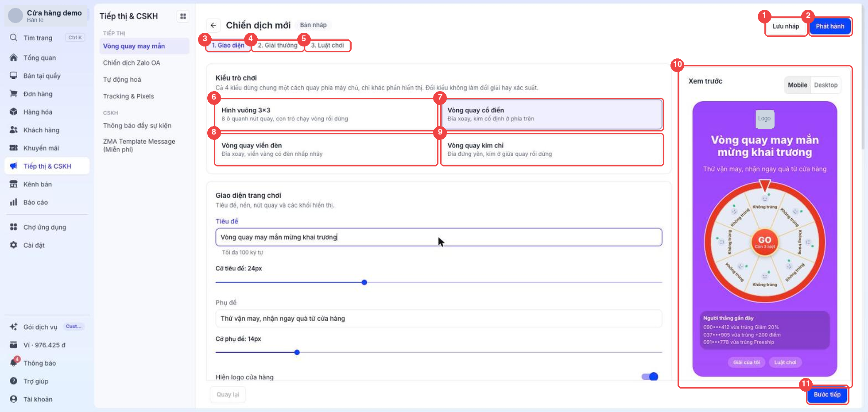Toggle the Hiện logo cửa hàng switch
The width and height of the screenshot is (868, 412).
(x=650, y=377)
